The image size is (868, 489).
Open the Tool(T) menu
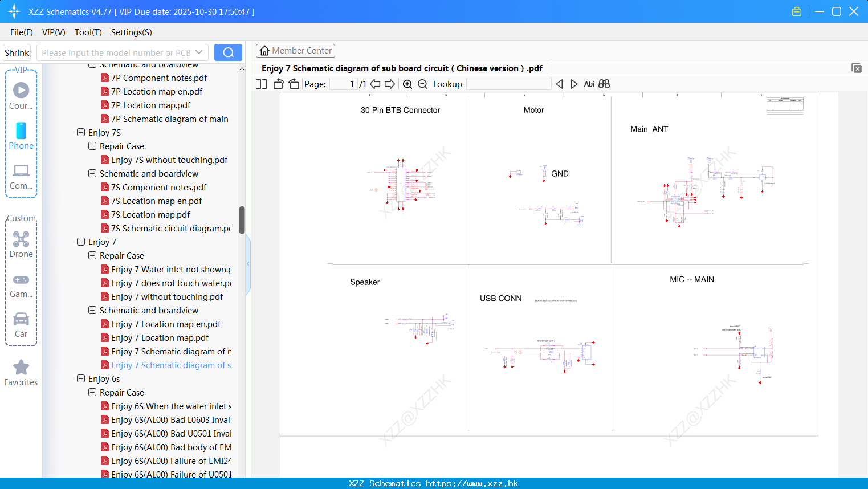coord(88,32)
